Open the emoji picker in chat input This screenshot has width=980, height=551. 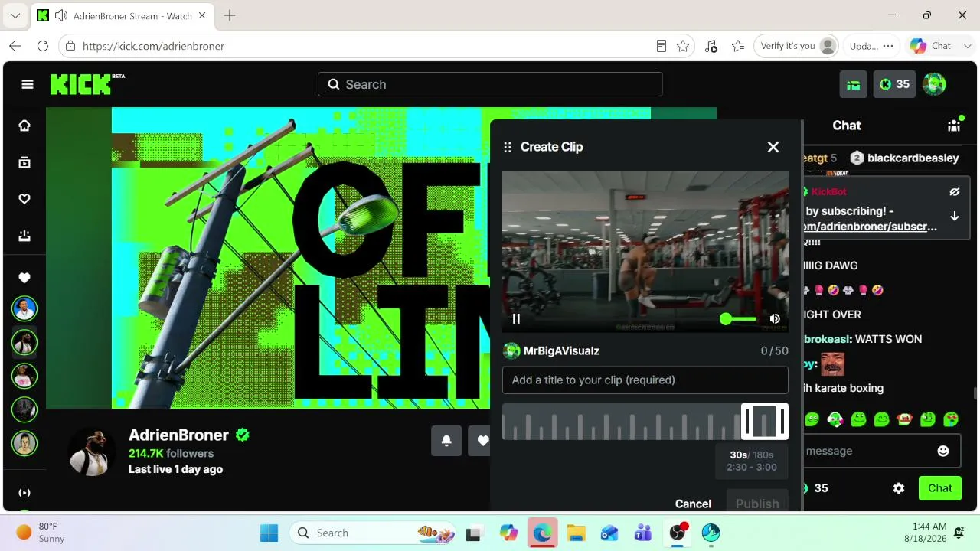point(943,451)
